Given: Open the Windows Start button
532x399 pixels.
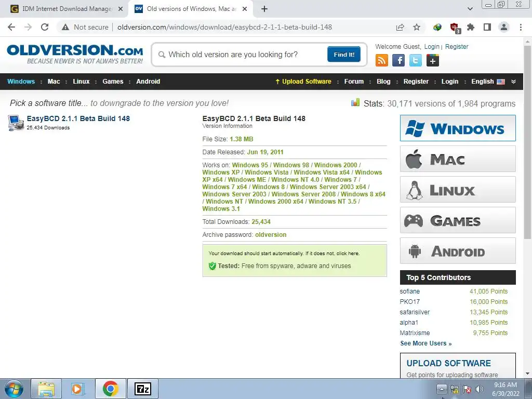Looking at the screenshot, I should click(14, 389).
